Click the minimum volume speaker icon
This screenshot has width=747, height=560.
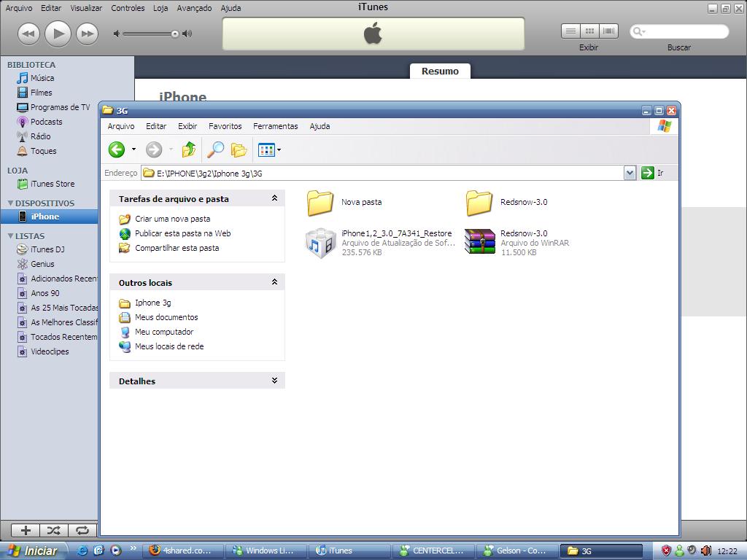pos(116,34)
